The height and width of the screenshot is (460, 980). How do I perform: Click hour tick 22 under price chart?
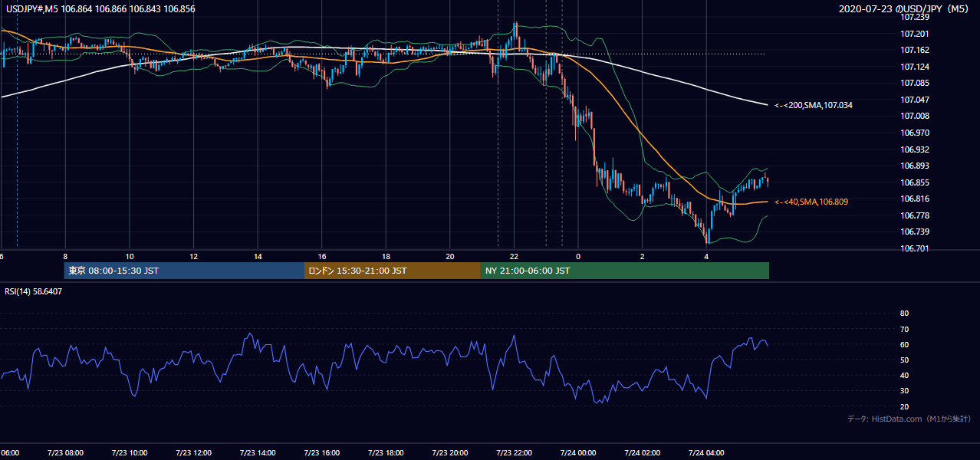(514, 257)
